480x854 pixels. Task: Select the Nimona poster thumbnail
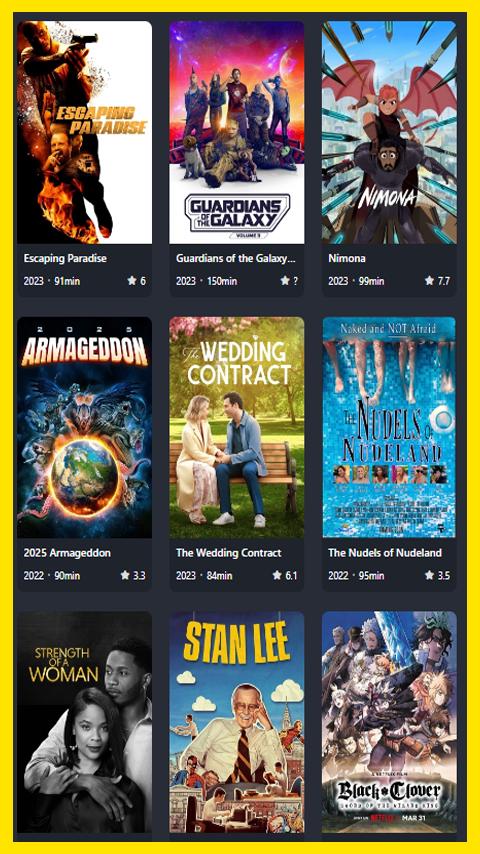389,132
